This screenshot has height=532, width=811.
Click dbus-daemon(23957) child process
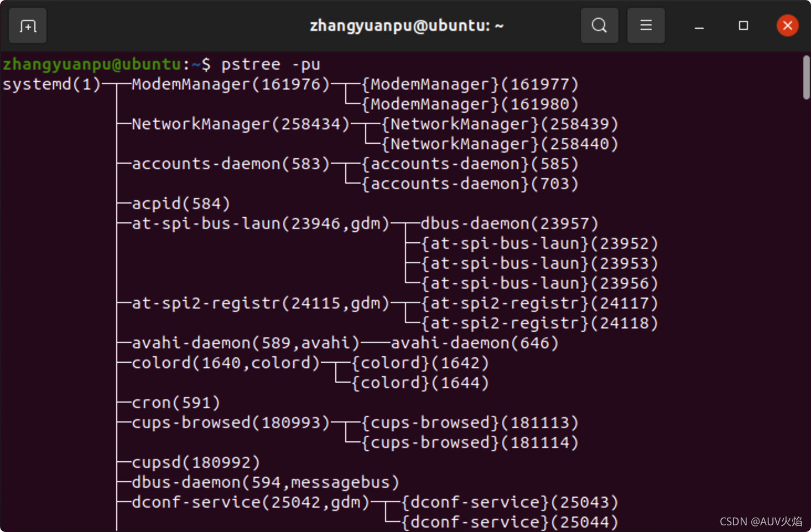(x=510, y=223)
